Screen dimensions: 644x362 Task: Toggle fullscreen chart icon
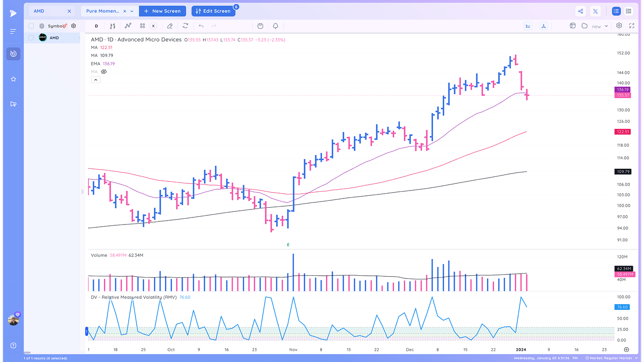click(632, 26)
